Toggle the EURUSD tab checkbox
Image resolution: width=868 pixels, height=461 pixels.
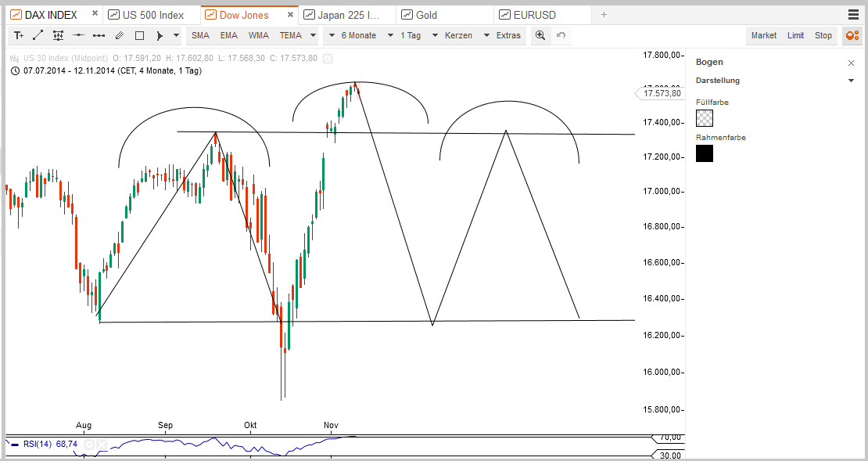click(x=505, y=13)
